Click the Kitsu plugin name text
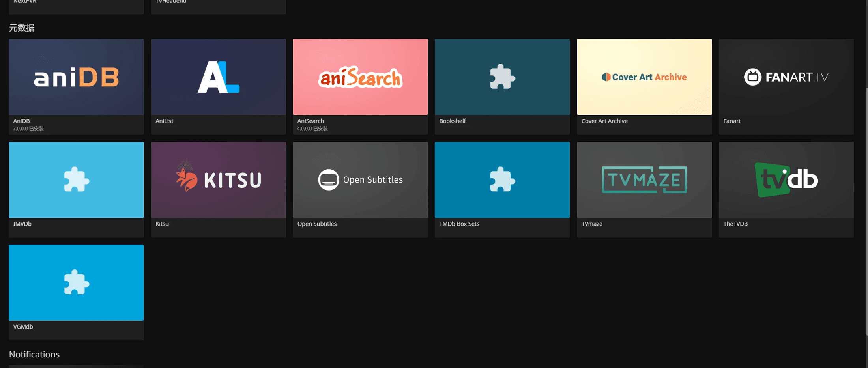Viewport: 868px width, 368px height. [x=162, y=224]
